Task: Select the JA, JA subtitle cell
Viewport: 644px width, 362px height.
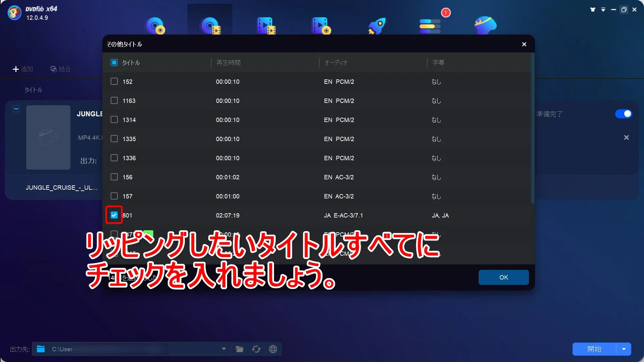Action: click(x=440, y=216)
